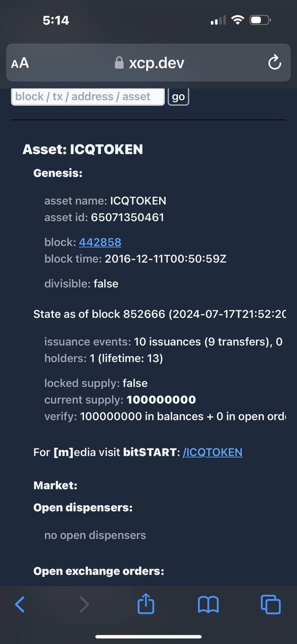Show open tabs overview icon
This screenshot has width=297, height=644.
pyautogui.click(x=271, y=604)
